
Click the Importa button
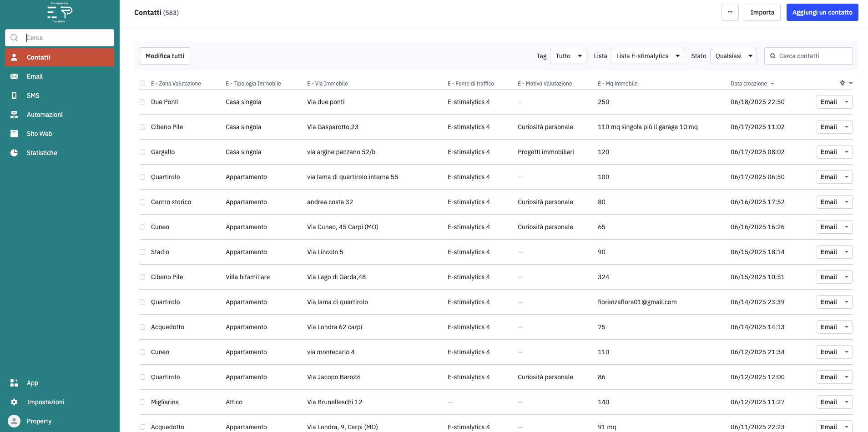point(762,12)
